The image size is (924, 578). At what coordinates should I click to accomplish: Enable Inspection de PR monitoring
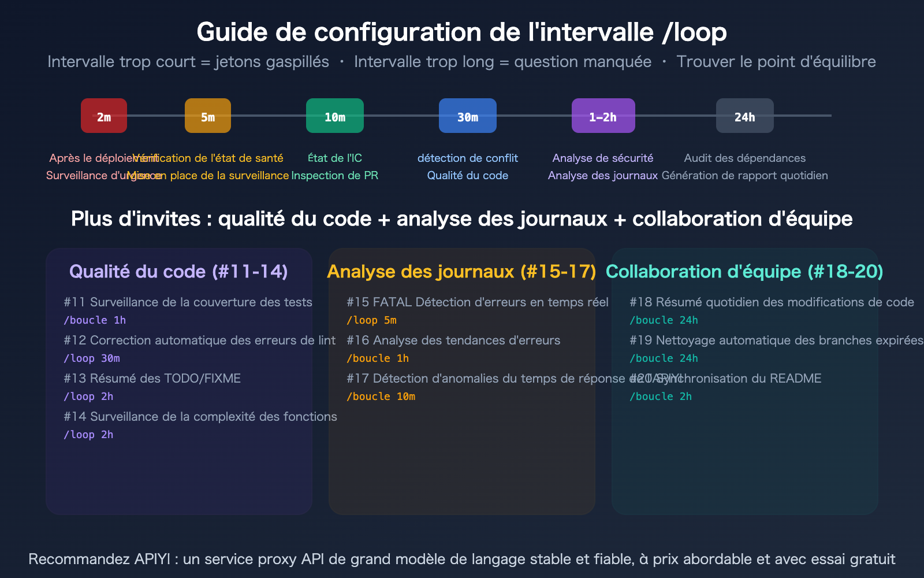335,175
